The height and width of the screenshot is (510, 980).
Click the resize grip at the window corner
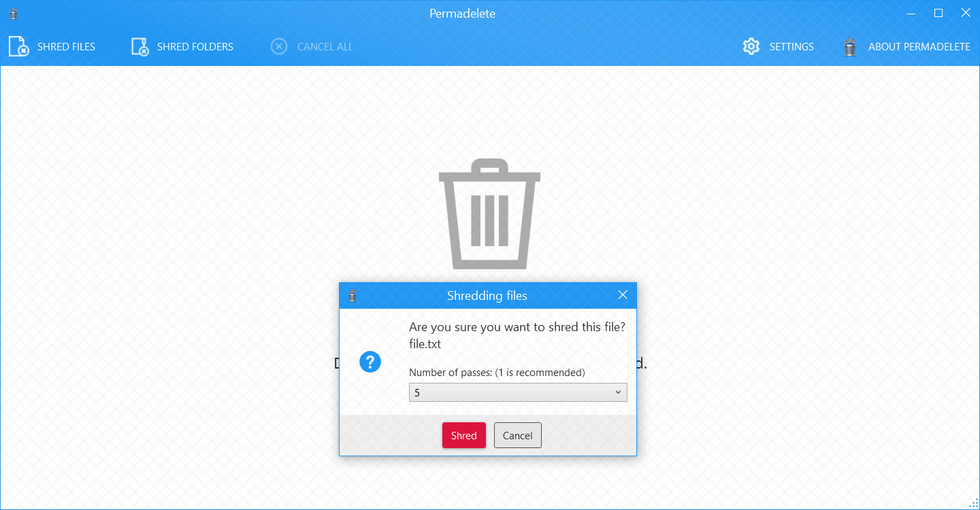(973, 503)
